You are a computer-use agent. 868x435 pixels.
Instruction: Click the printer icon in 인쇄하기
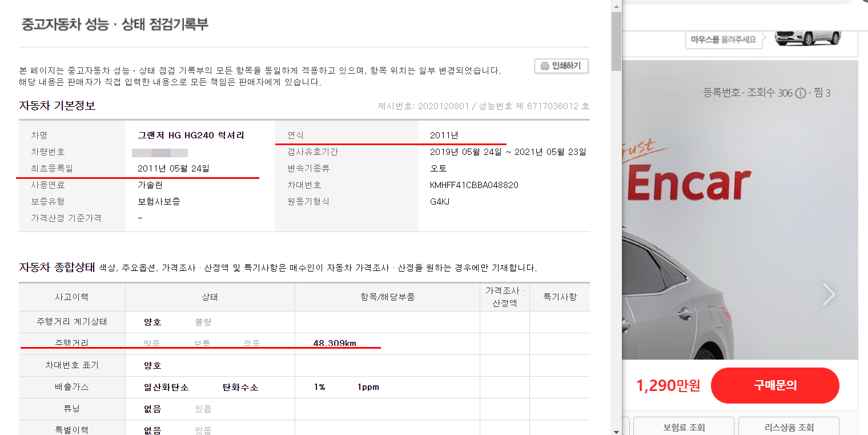[x=545, y=66]
